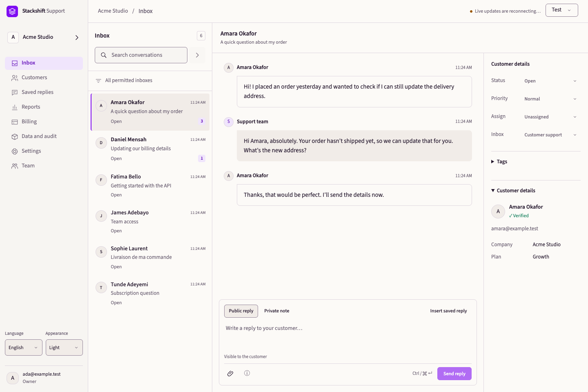This screenshot has width=588, height=392.
Task: Open James Adebayo's Team access conversation
Action: [x=150, y=222]
